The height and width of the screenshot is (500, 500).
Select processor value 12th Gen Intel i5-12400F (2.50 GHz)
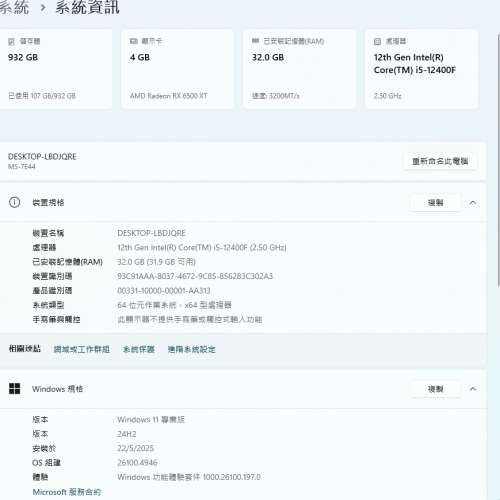click(x=202, y=247)
